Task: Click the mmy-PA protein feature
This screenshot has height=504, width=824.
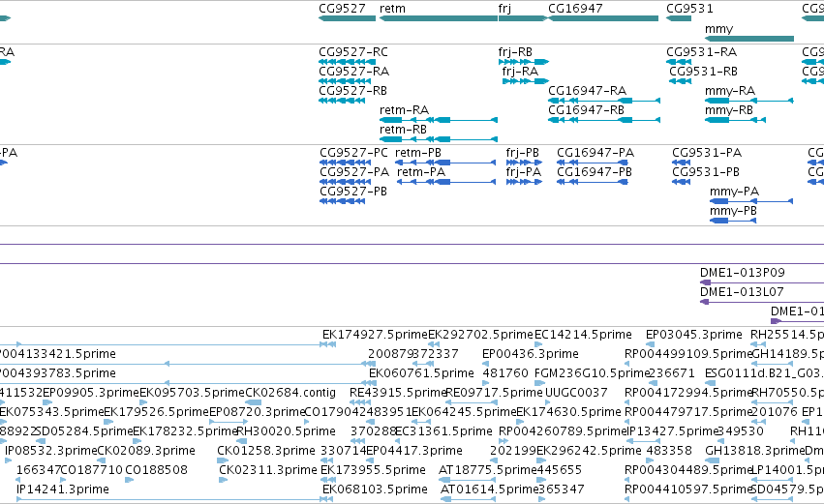Action: coord(751,201)
